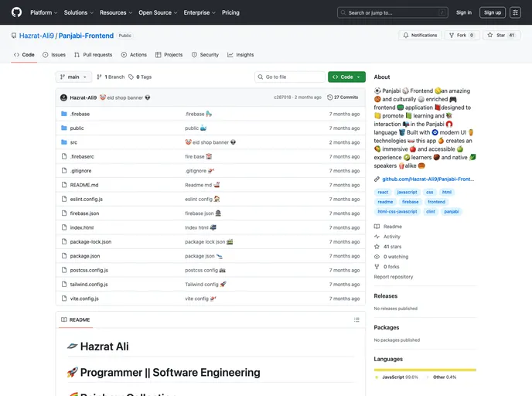Open README outline icon

point(356,320)
